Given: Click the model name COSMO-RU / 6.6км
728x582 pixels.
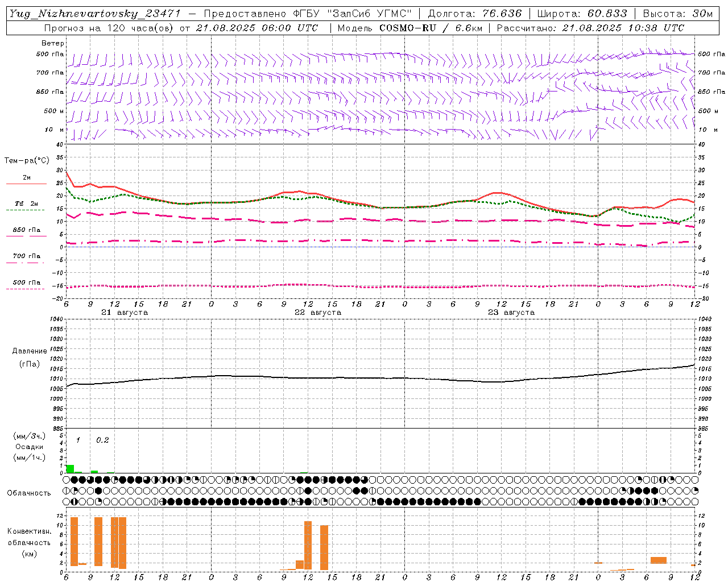Looking at the screenshot, I should tap(431, 28).
